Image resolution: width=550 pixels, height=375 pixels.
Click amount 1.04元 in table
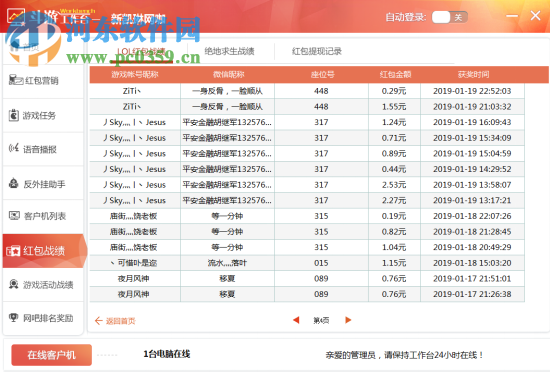pyautogui.click(x=394, y=247)
